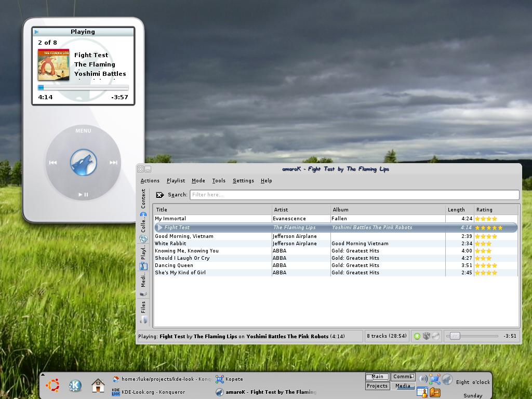Image resolution: width=532 pixels, height=399 pixels.
Task: Open the Mode menu
Action: [198, 181]
